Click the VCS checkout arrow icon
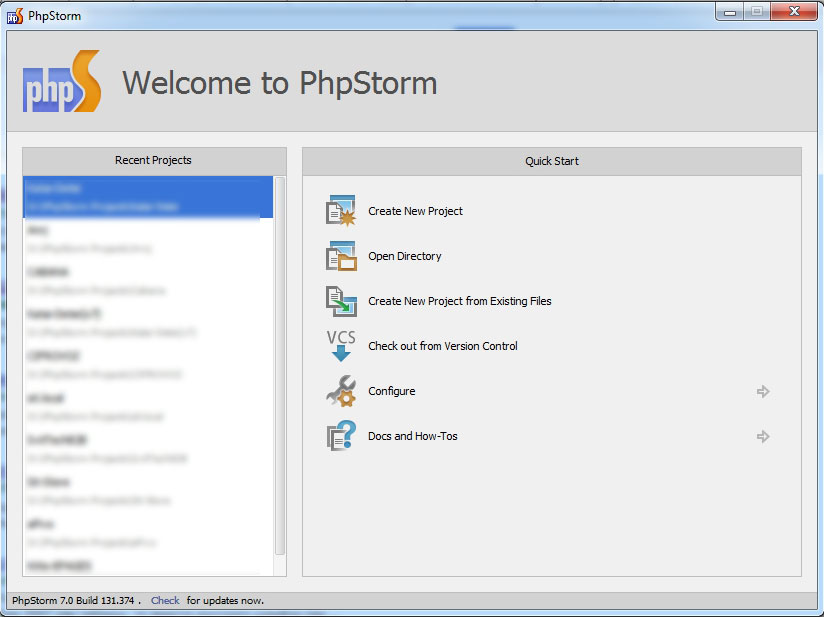 click(x=341, y=346)
